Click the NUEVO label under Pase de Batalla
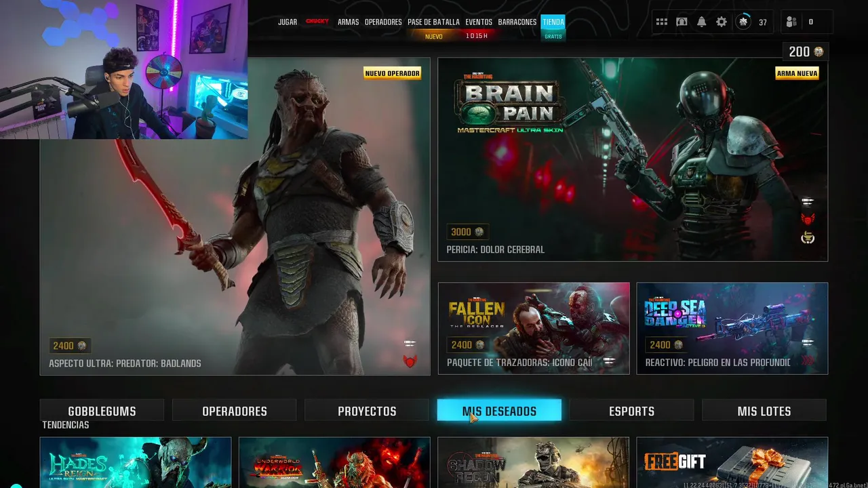 click(x=434, y=37)
